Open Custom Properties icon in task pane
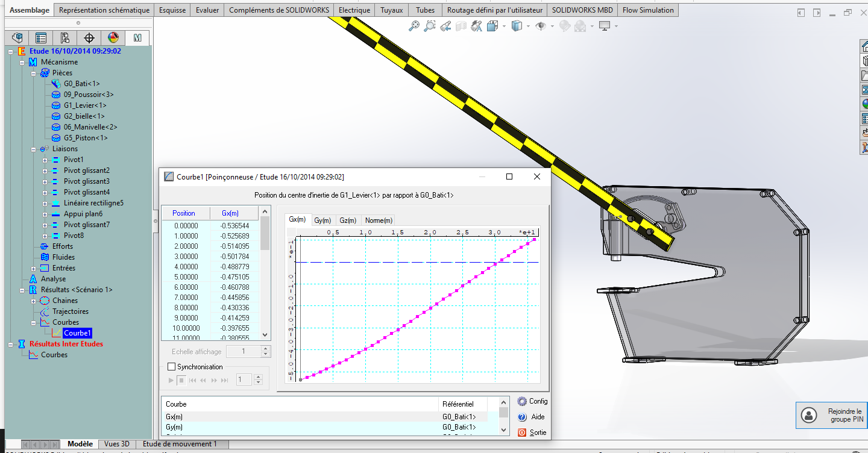This screenshot has width=868, height=453. click(864, 118)
